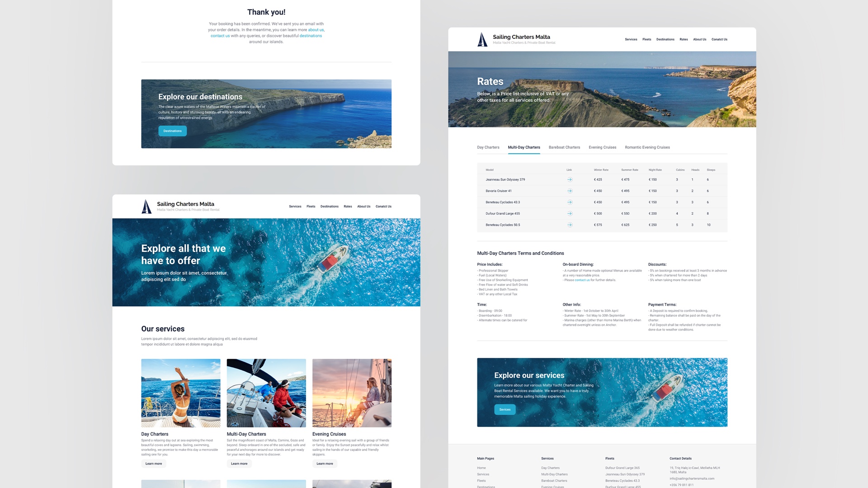Open the Romantic Evening Cruises tab

click(x=647, y=147)
